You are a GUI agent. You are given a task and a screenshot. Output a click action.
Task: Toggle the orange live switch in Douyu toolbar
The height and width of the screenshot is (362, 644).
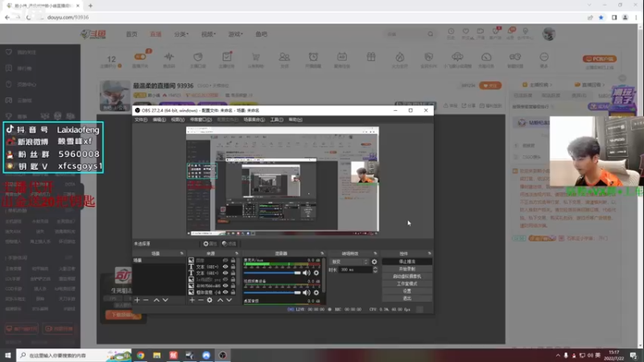pyautogui.click(x=140, y=56)
